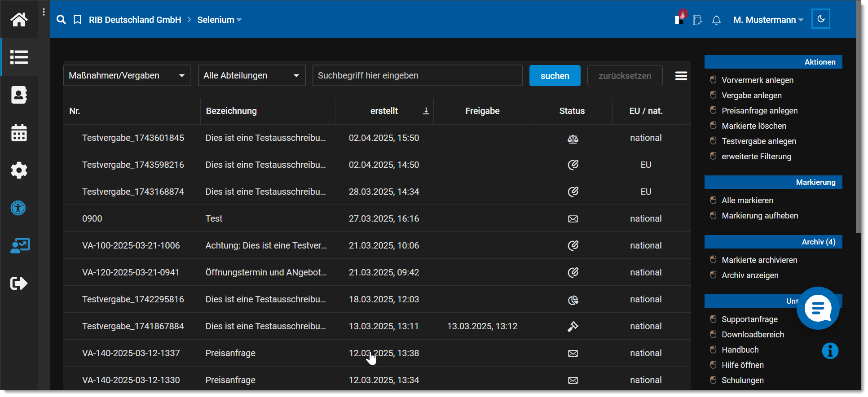Click status icon of VA-120-2025-03-21-0941
The width and height of the screenshot is (868, 397).
point(573,272)
